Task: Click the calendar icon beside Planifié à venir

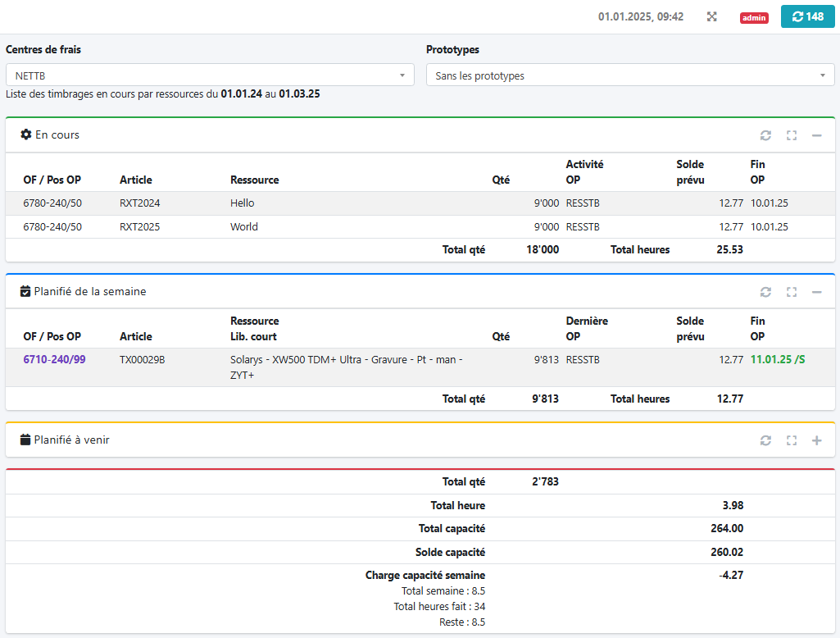Action: point(25,440)
